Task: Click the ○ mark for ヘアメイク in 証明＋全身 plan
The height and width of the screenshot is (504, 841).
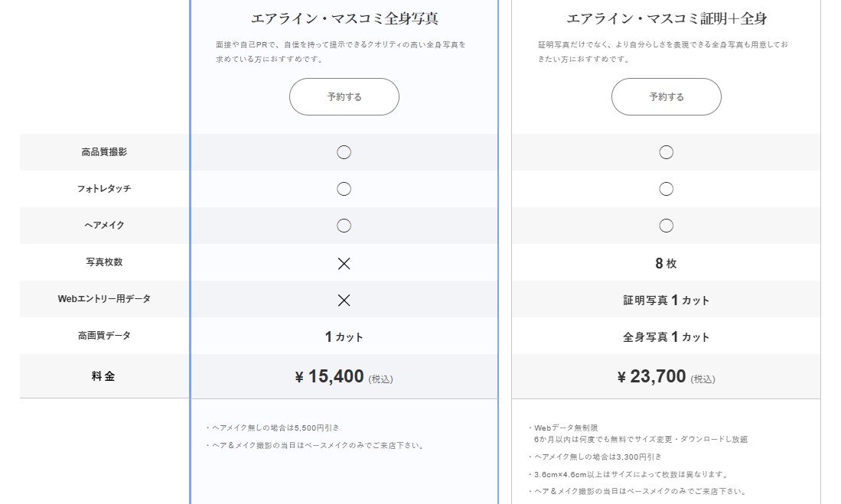Action: coord(666,225)
